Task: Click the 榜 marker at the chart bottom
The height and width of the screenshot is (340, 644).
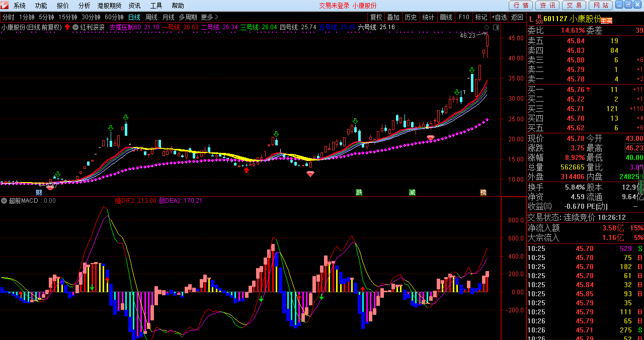Action: click(x=483, y=192)
